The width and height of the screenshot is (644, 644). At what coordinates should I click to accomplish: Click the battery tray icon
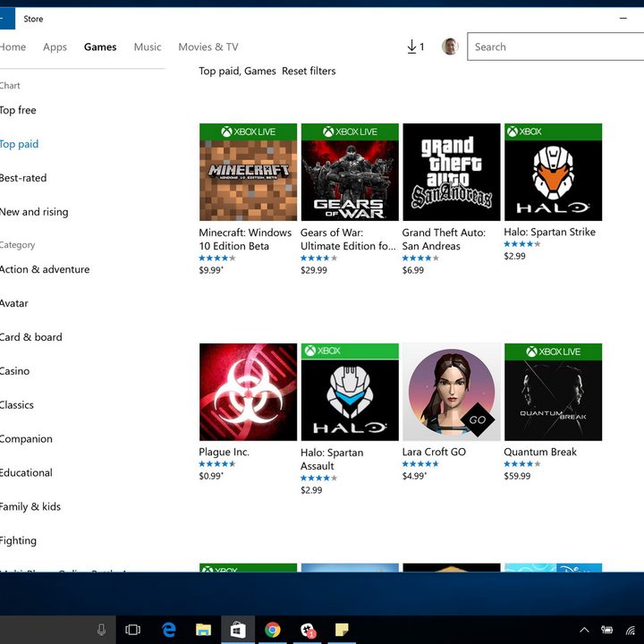(606, 630)
